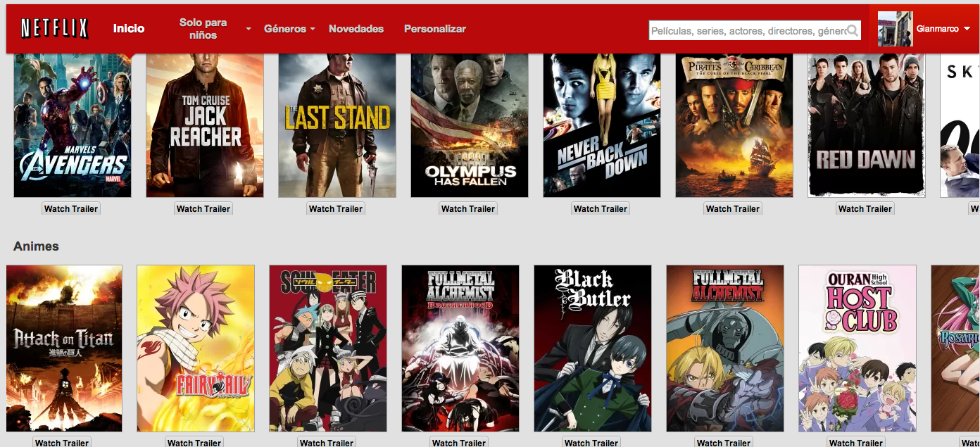Screen dimensions: 980x447
Task: Watch Trailer for Olympus Has Fallen
Action: (x=468, y=208)
